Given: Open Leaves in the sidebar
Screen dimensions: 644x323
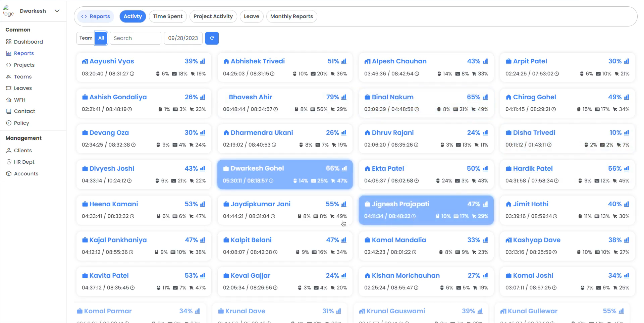Looking at the screenshot, I should point(23,88).
